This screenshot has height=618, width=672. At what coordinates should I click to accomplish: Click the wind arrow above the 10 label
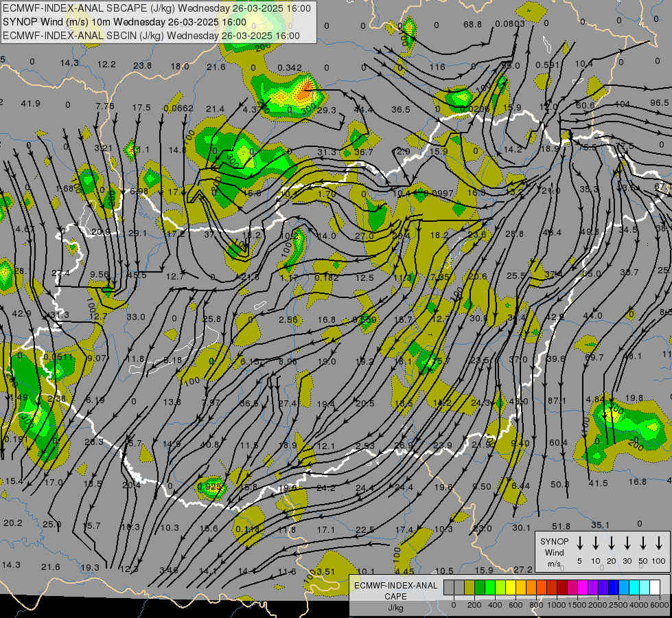click(596, 542)
